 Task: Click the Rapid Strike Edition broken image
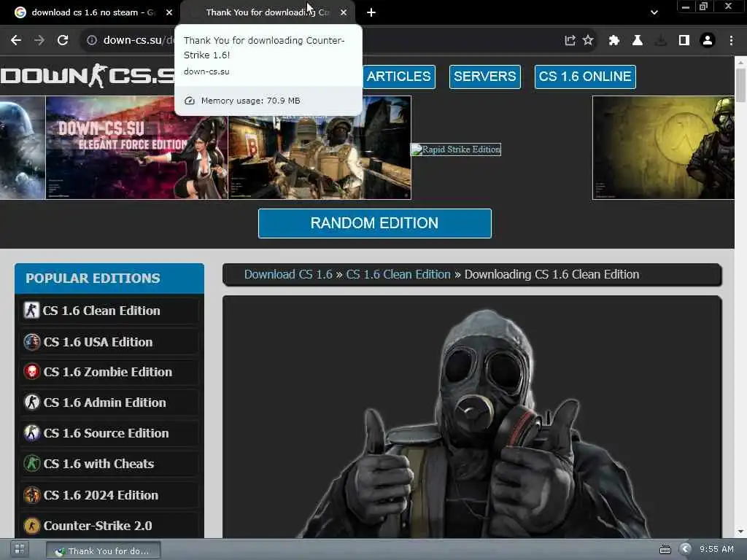click(456, 149)
